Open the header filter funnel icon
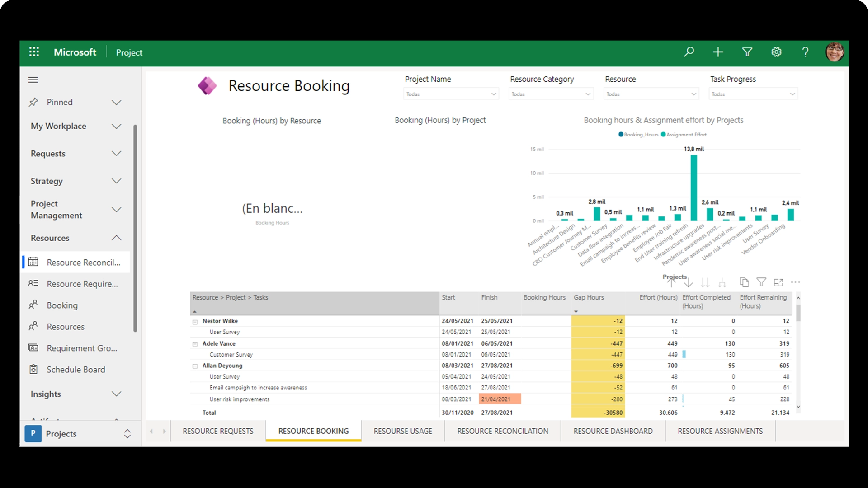The width and height of the screenshot is (868, 488). click(747, 52)
